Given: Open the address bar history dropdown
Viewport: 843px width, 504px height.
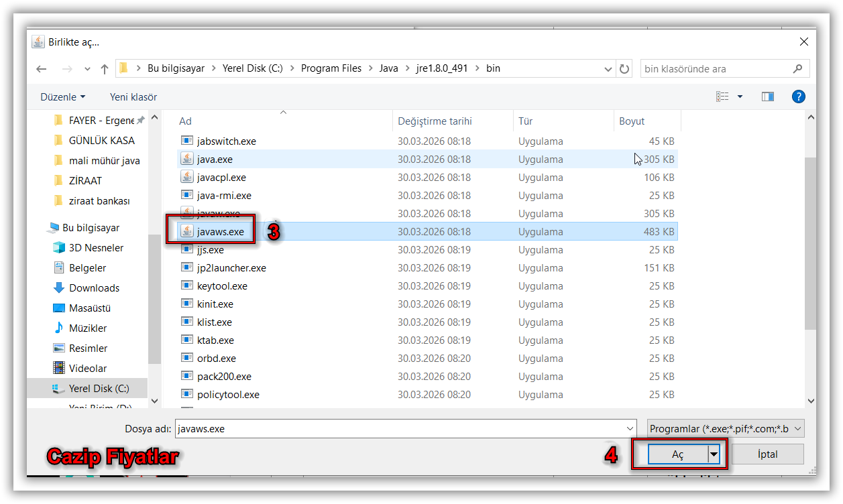Looking at the screenshot, I should click(608, 68).
